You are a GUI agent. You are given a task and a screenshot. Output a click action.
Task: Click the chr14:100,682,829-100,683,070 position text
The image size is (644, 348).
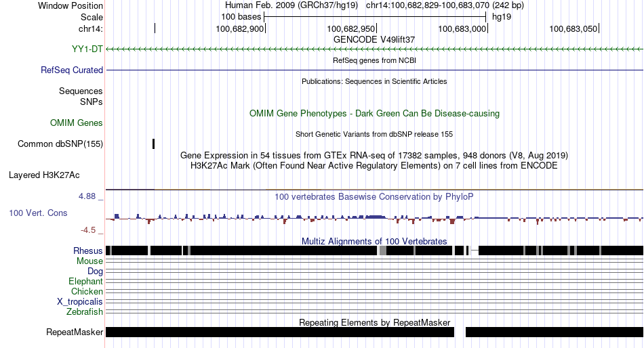(x=445, y=5)
